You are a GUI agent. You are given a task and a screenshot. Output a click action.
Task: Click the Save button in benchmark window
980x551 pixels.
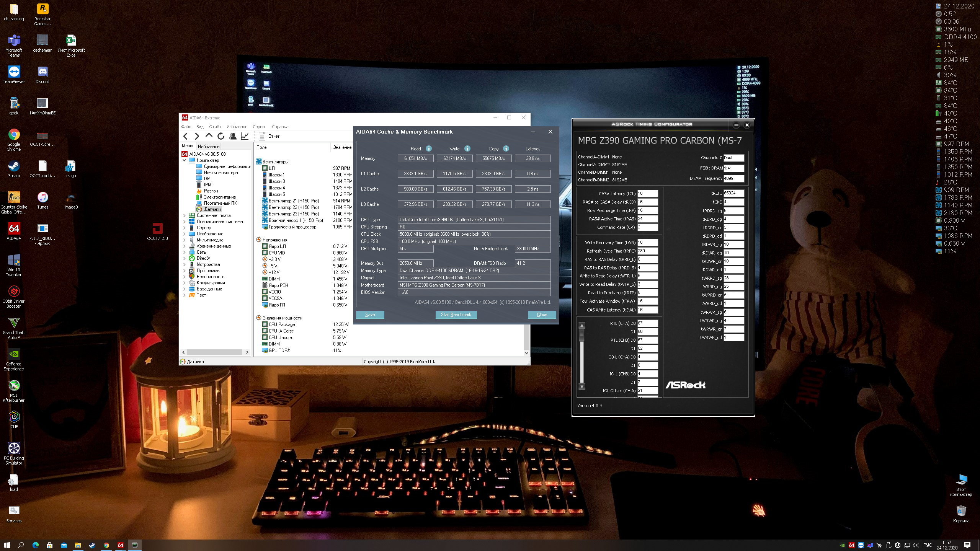(x=370, y=315)
